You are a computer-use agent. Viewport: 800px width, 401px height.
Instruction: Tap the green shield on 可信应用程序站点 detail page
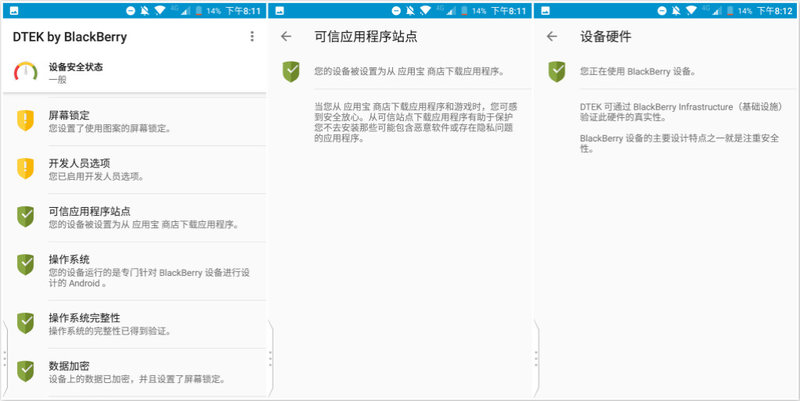click(x=291, y=71)
